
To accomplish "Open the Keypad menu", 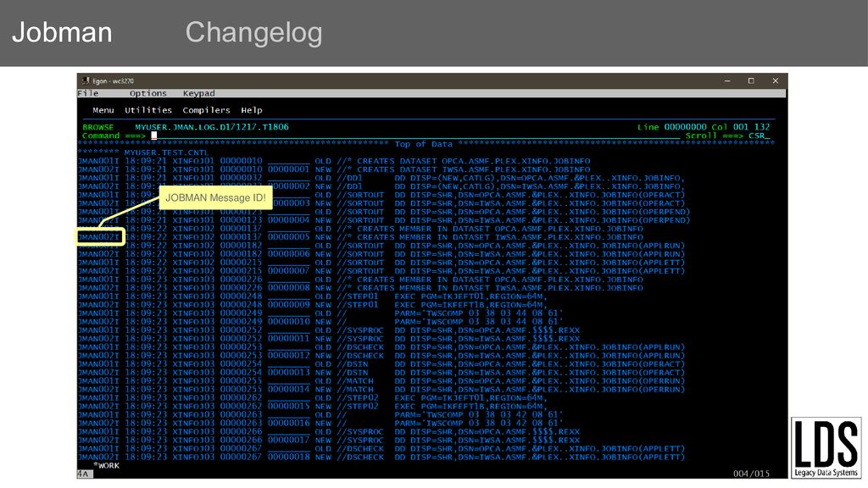I will (198, 93).
